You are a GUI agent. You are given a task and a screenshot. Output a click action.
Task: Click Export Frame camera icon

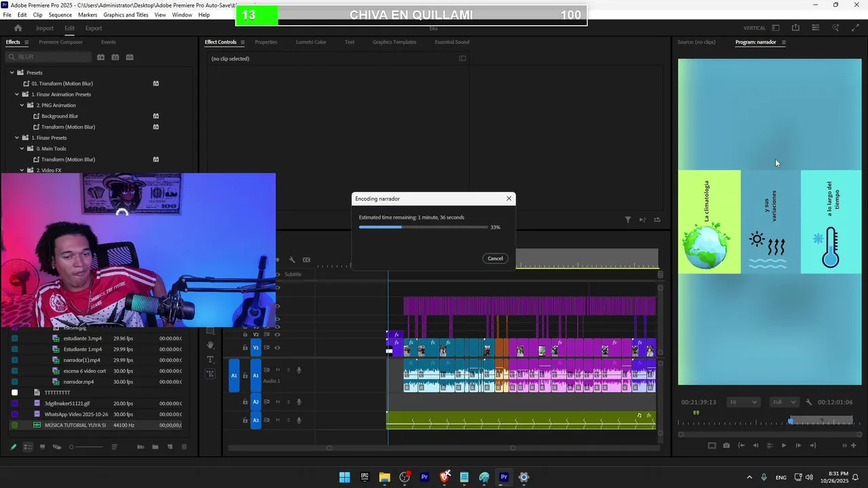click(x=726, y=445)
